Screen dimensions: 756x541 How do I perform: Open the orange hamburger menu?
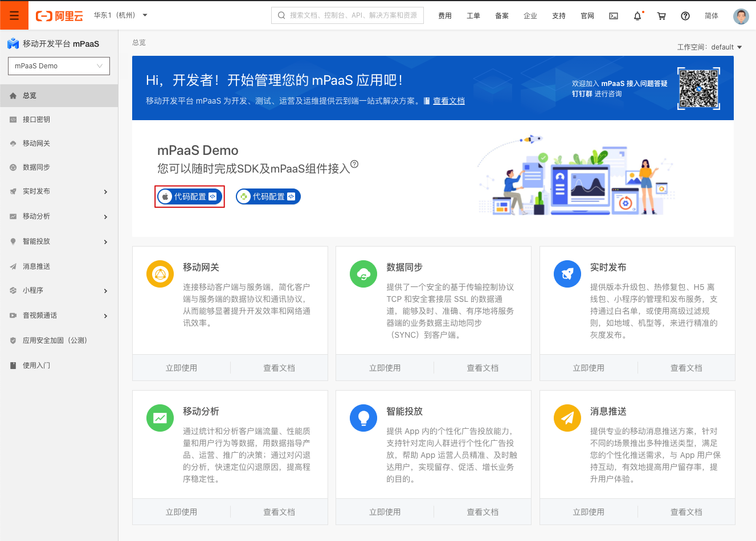pos(14,15)
